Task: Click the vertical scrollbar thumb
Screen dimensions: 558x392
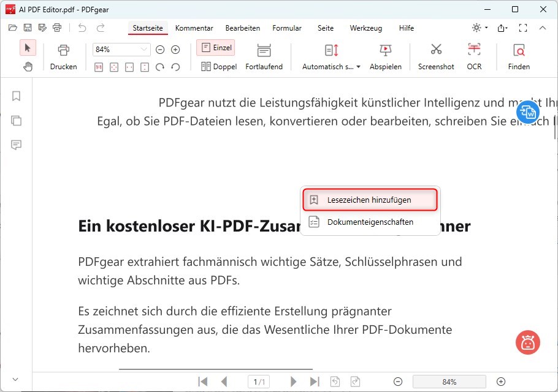Action: click(x=555, y=127)
